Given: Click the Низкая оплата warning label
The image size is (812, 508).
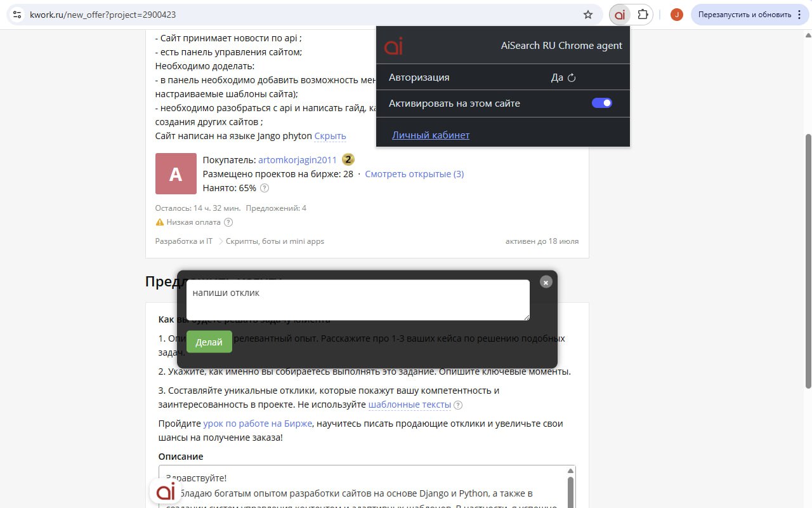Looking at the screenshot, I should 193,222.
